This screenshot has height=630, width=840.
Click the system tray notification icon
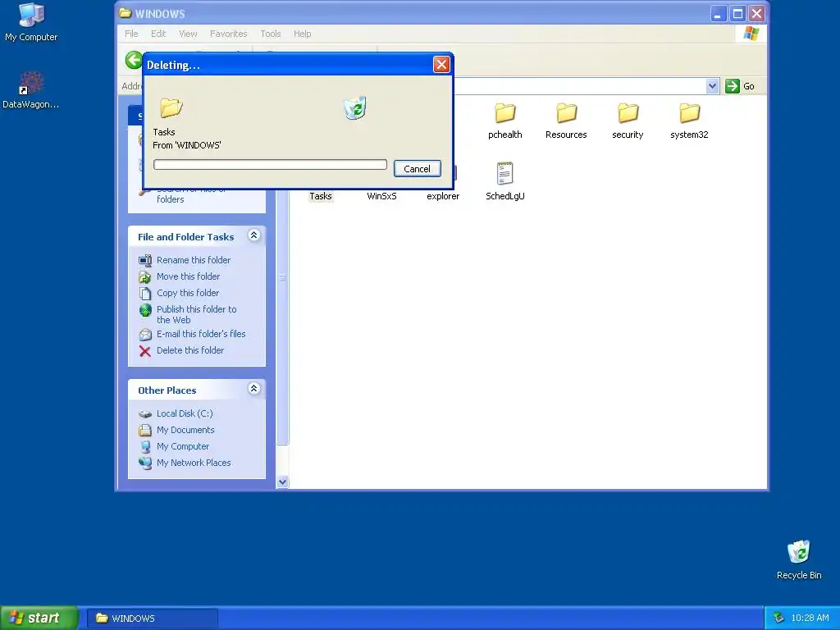779,618
